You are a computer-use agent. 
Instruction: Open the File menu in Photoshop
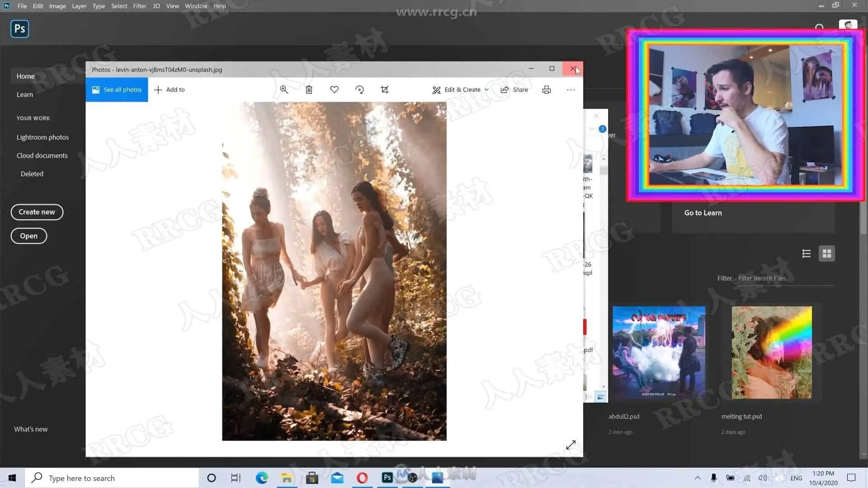click(x=22, y=6)
